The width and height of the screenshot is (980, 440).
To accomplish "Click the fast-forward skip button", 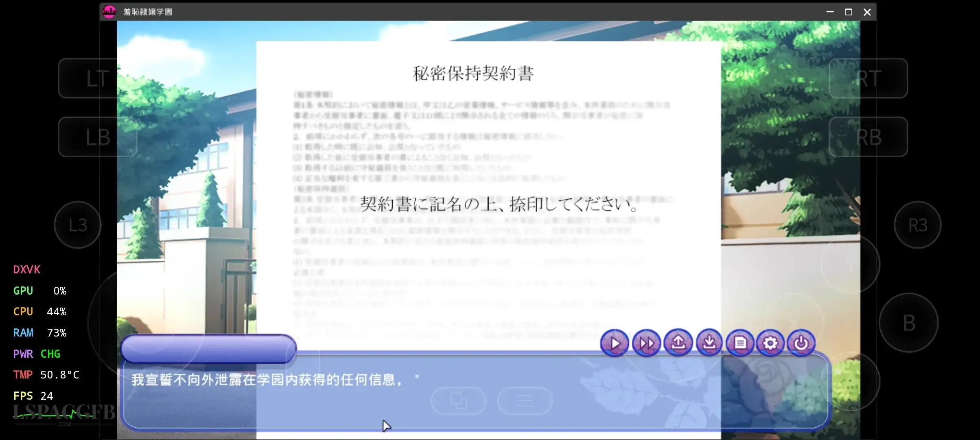I will pyautogui.click(x=646, y=343).
